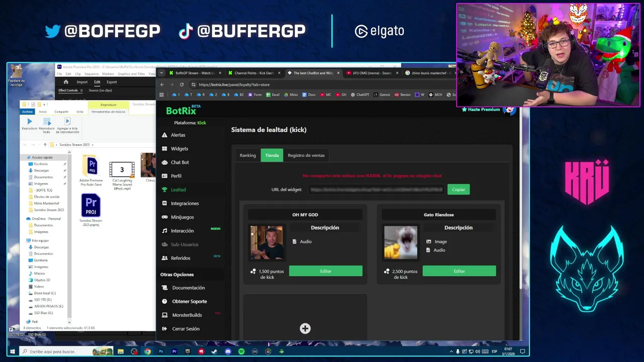This screenshot has width=644, height=362.
Task: Add a new store item with the plus icon
Action: [x=305, y=328]
